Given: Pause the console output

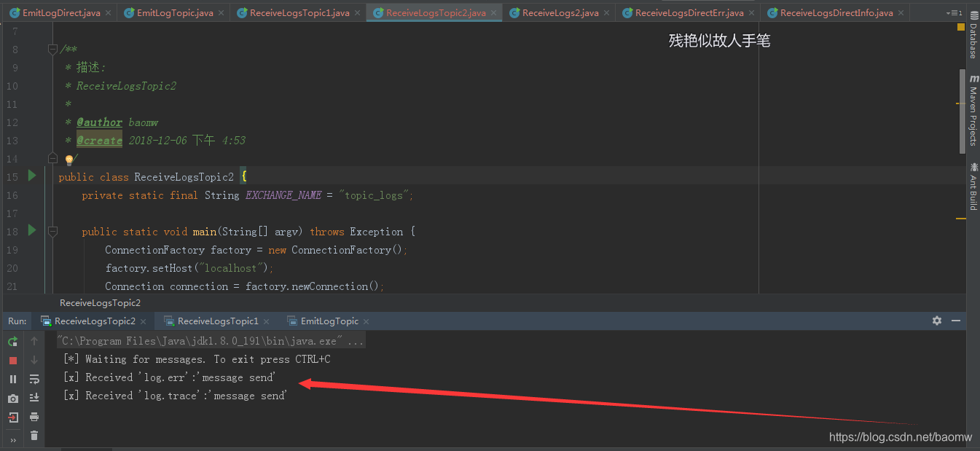Looking at the screenshot, I should pos(12,379).
